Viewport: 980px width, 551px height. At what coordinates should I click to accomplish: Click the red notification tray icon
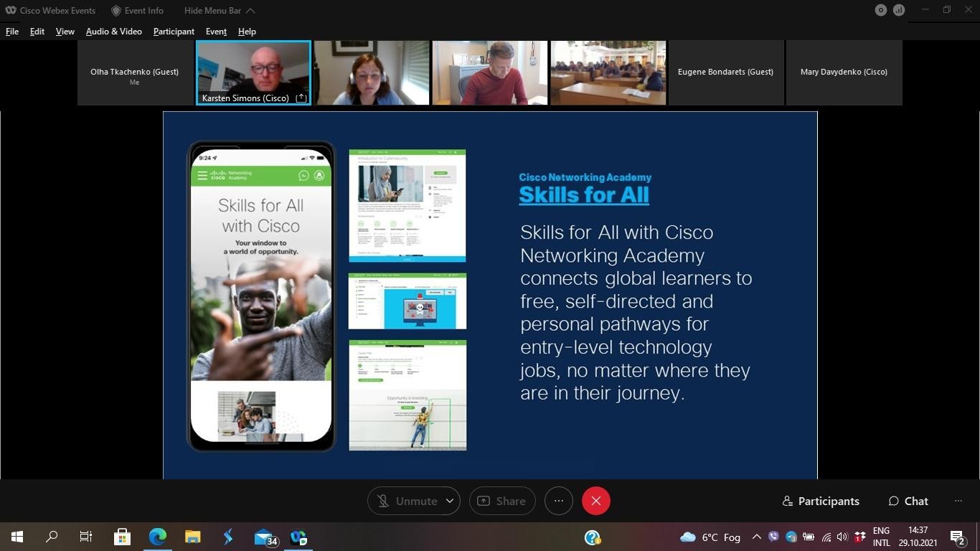coord(859,537)
